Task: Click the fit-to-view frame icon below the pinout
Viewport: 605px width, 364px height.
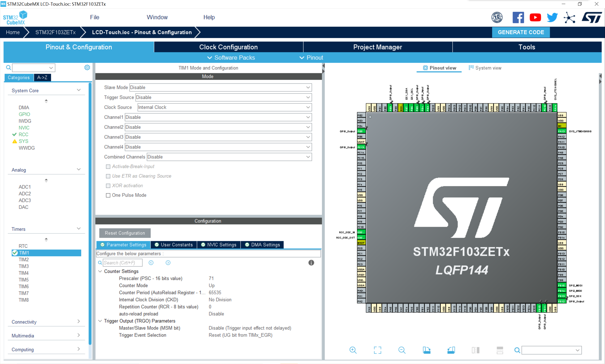Action: (x=377, y=350)
